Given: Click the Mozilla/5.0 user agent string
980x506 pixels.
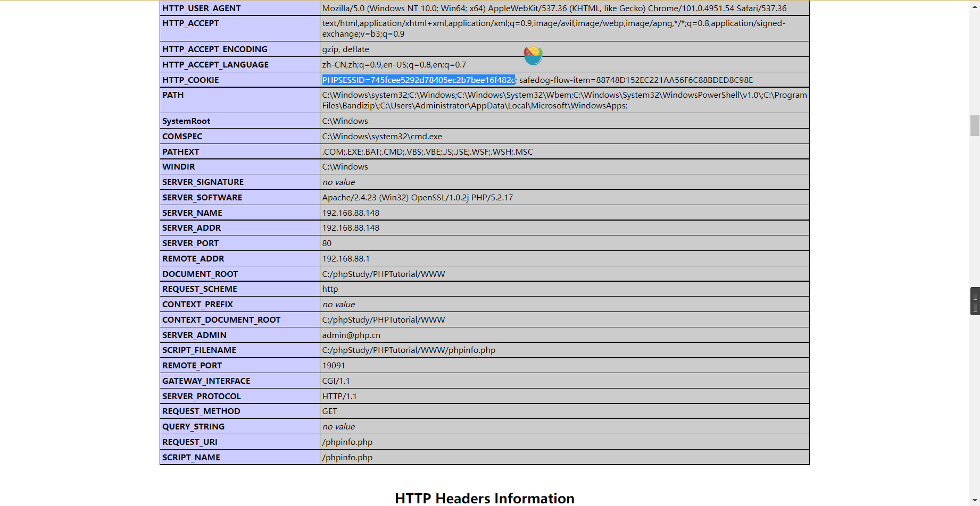Looking at the screenshot, I should pos(554,8).
